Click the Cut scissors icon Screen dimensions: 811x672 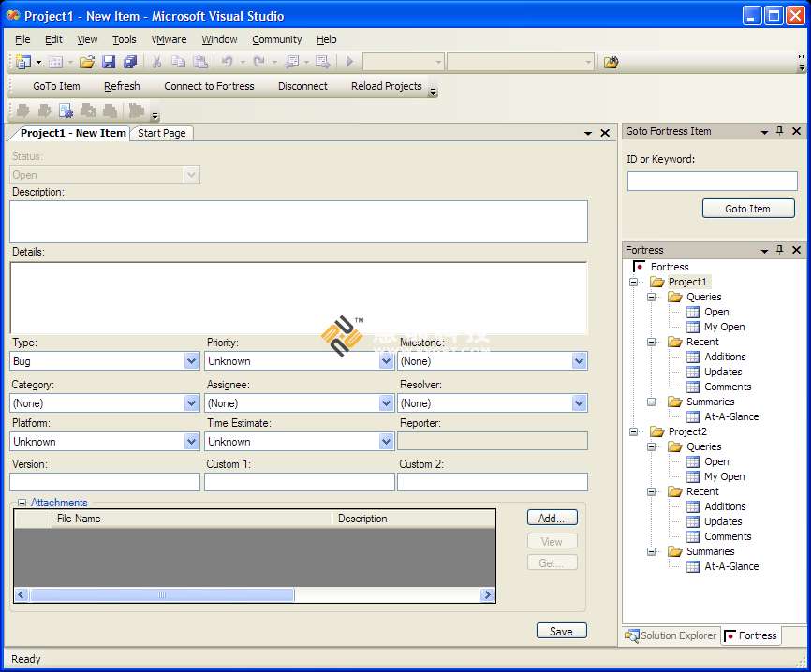click(156, 62)
